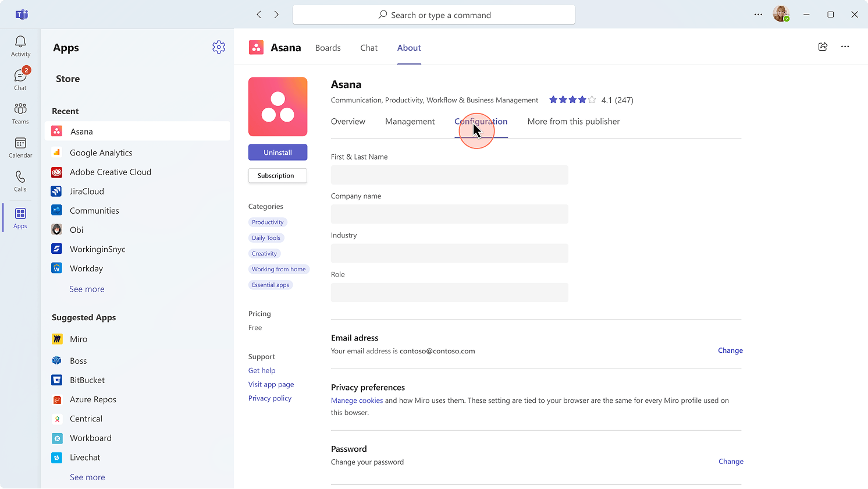868x489 pixels.
Task: Select the Overview tab
Action: tap(348, 122)
